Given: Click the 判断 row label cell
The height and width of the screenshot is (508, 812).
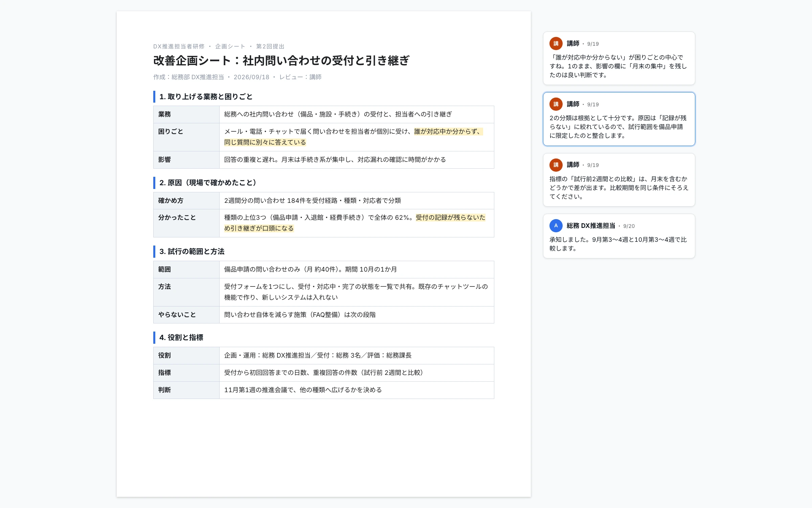Looking at the screenshot, I should [x=186, y=390].
